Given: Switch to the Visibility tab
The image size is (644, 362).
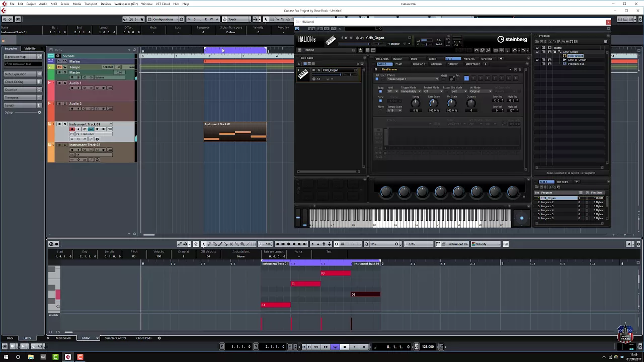Looking at the screenshot, I should pos(30,48).
